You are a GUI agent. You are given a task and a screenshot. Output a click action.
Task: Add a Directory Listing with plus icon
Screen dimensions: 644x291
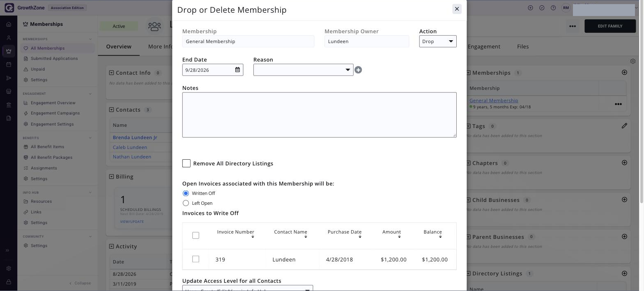point(624,273)
